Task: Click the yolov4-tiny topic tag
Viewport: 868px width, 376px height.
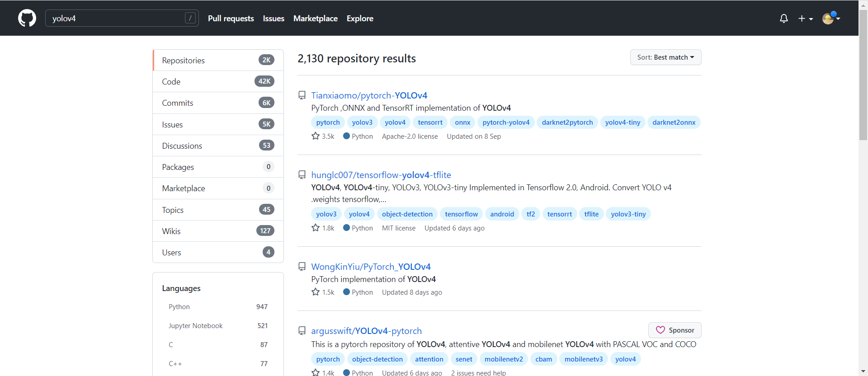Action: click(623, 122)
